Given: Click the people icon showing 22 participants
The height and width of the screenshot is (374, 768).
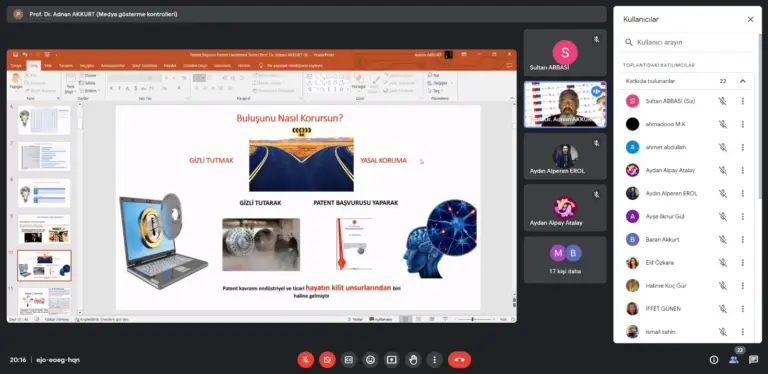Looking at the screenshot, I should (734, 360).
